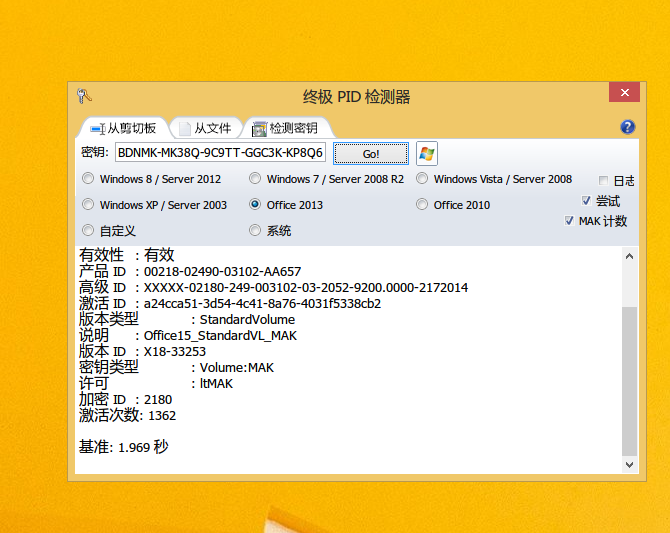Screen dimensions: 670x533
Task: Select Windows 8 / Server 2012 option
Action: 152,179
